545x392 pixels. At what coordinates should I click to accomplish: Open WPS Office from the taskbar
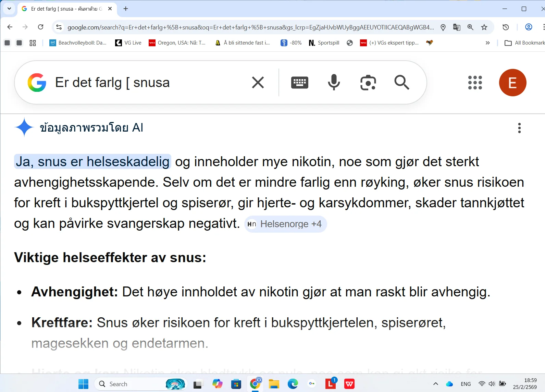[349, 384]
